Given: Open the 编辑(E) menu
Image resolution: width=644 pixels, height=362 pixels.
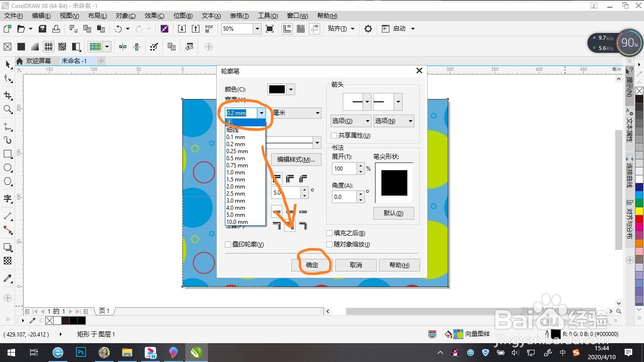Looking at the screenshot, I should (41, 16).
